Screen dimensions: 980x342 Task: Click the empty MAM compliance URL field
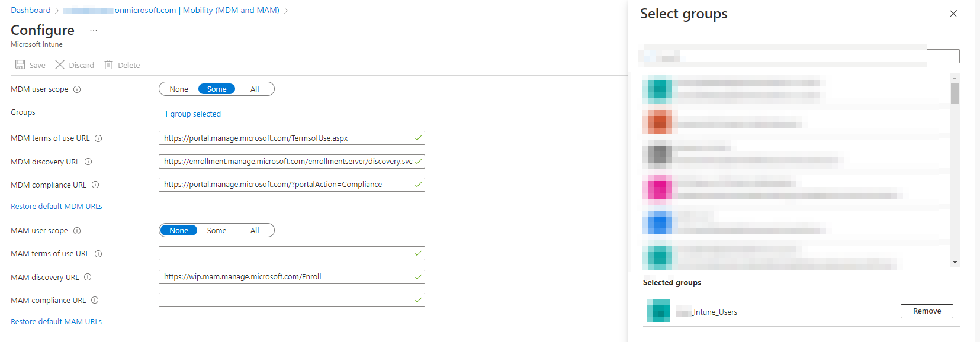point(292,299)
